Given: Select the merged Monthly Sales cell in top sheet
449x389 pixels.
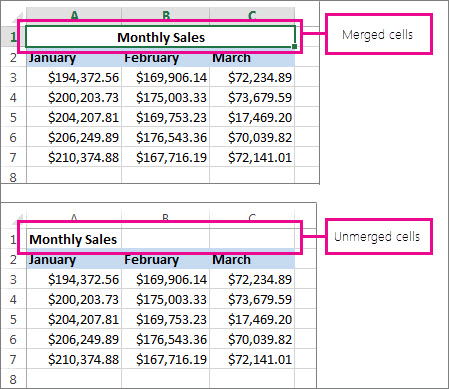Looking at the screenshot, I should 160,37.
